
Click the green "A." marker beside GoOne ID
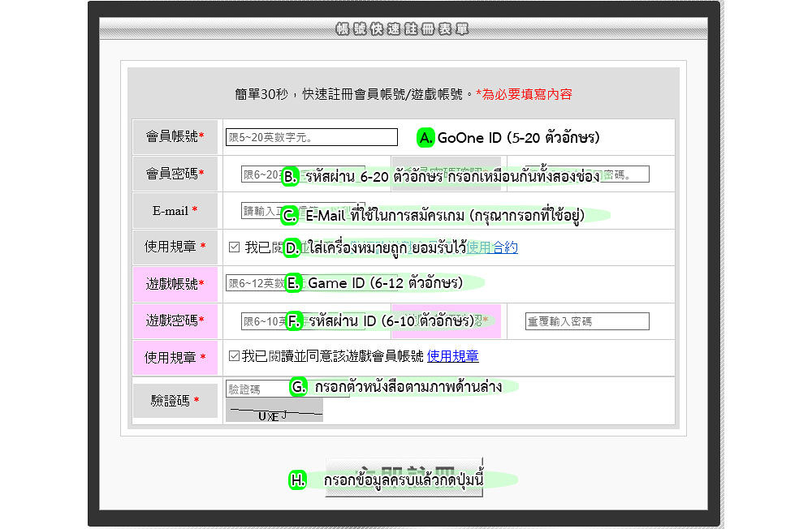click(425, 138)
